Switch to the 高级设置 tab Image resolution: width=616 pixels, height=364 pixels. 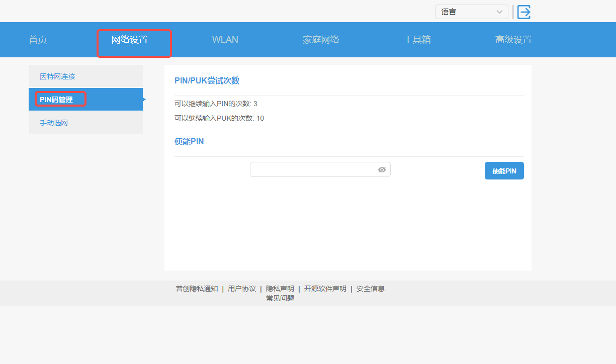click(x=513, y=39)
